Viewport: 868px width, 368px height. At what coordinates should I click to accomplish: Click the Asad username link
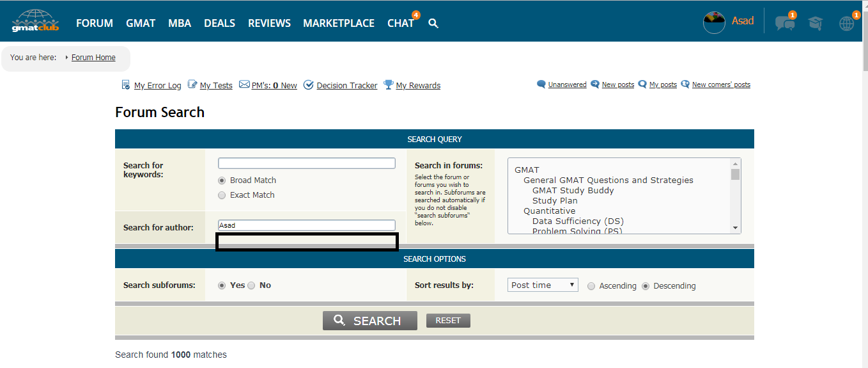coord(743,21)
